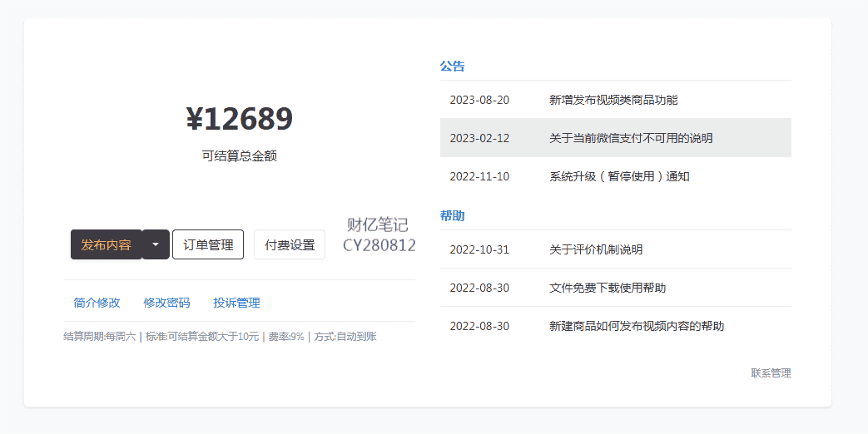View the 系统升级（暂停使用）通知 announcement
868x434 pixels.
(619, 176)
